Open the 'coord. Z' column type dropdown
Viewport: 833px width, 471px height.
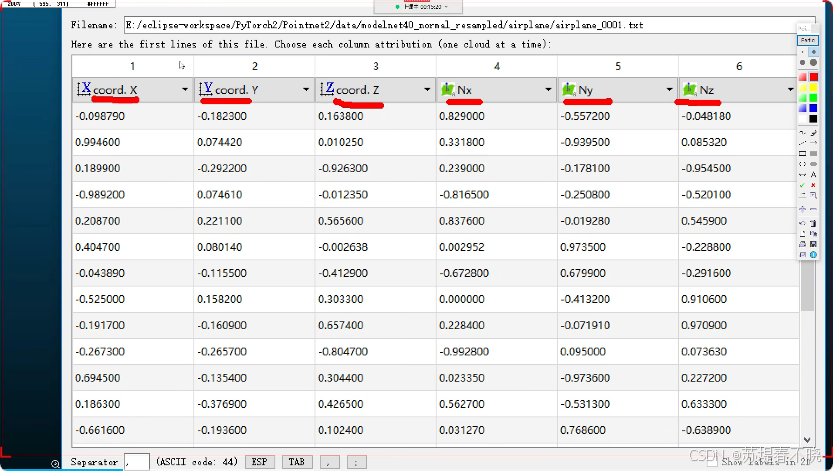tap(427, 89)
